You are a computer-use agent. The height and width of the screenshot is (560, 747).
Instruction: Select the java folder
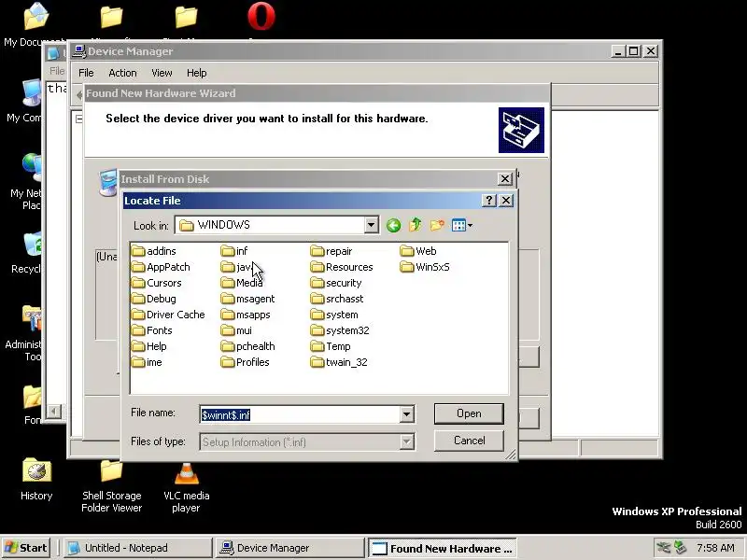(237, 267)
